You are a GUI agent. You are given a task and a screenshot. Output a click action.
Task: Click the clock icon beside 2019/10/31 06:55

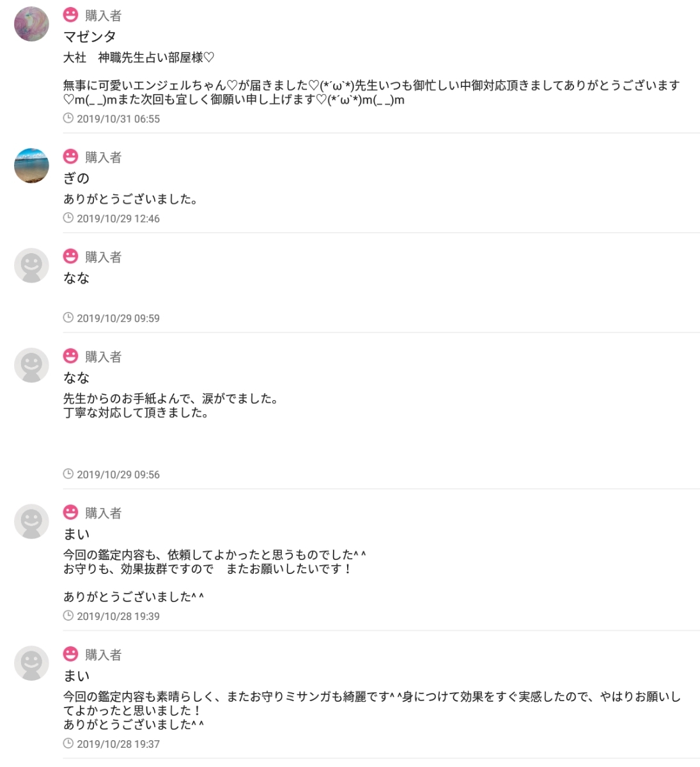68,118
